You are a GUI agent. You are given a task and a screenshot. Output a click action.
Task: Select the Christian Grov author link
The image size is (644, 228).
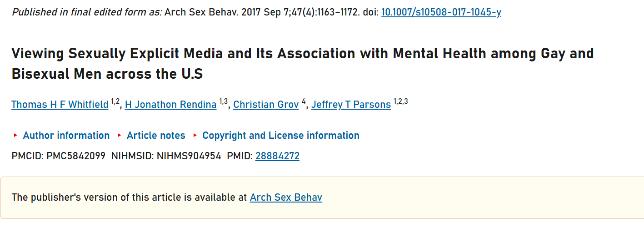[266, 105]
